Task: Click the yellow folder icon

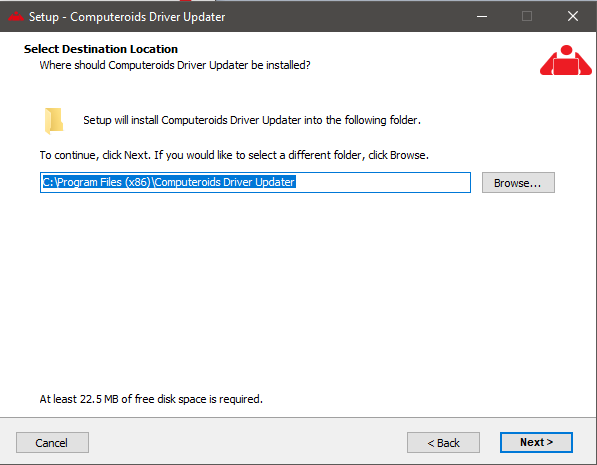Action: pos(54,121)
